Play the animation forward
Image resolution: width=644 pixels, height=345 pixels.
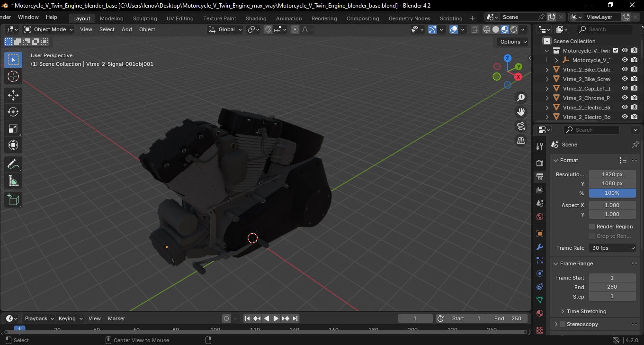[276, 318]
